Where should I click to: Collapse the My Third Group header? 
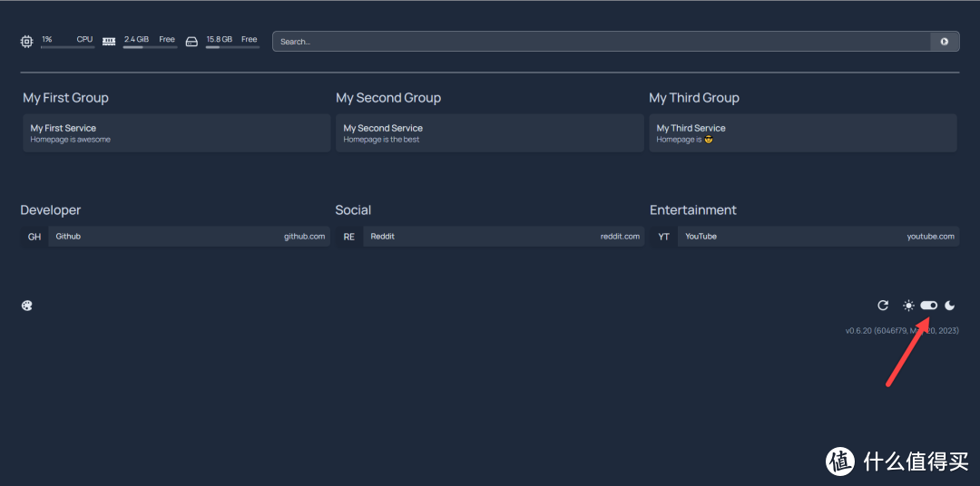point(694,98)
